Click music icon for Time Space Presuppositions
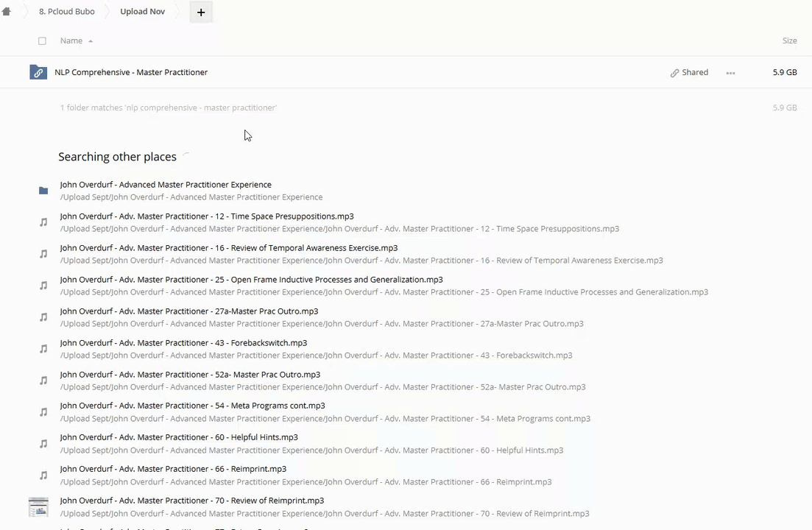The image size is (812, 530). pyautogui.click(x=43, y=222)
